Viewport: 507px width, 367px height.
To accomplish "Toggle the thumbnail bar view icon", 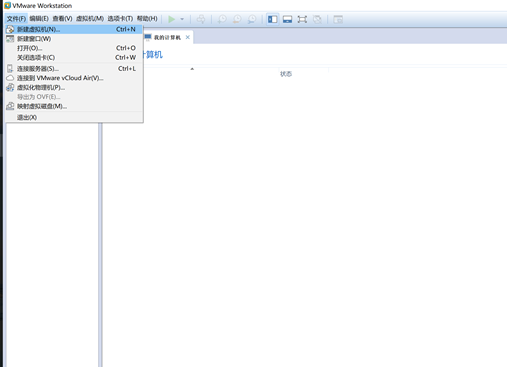I will [x=287, y=19].
